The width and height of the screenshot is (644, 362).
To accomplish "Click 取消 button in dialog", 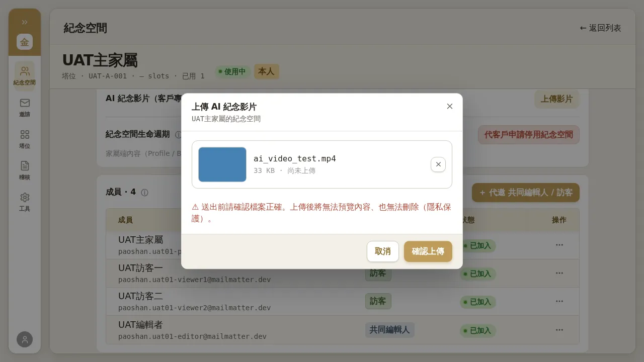I will point(383,251).
